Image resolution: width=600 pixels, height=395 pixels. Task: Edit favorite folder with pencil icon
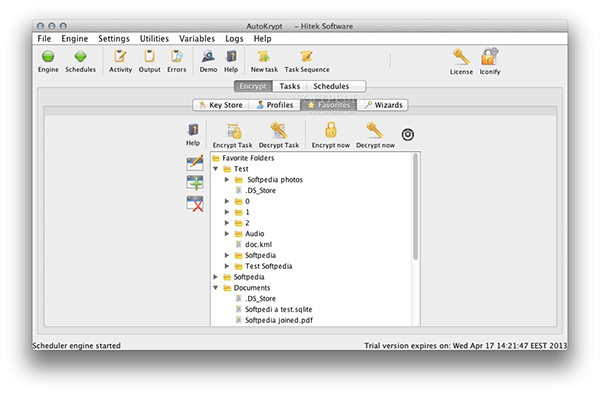coord(195,163)
